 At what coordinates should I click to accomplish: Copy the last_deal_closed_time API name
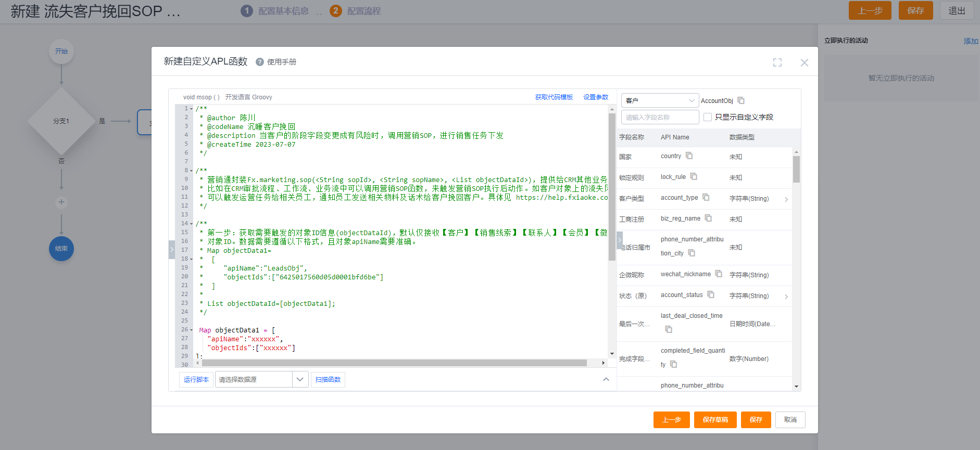point(669,329)
